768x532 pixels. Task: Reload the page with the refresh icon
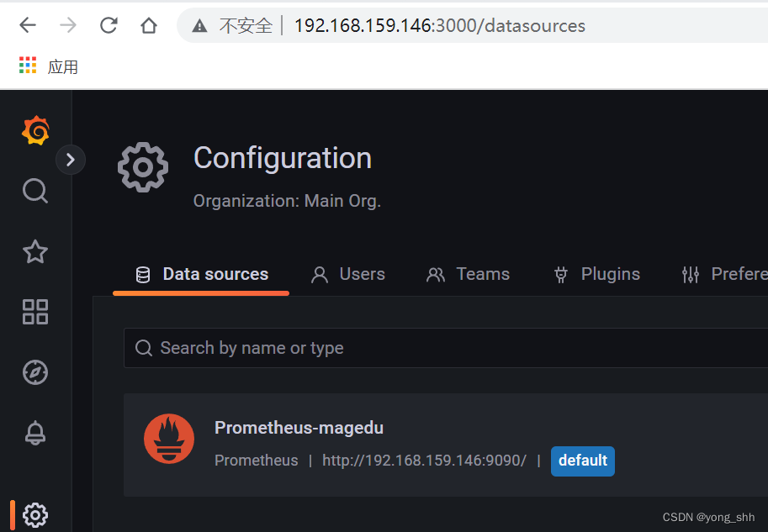click(109, 25)
